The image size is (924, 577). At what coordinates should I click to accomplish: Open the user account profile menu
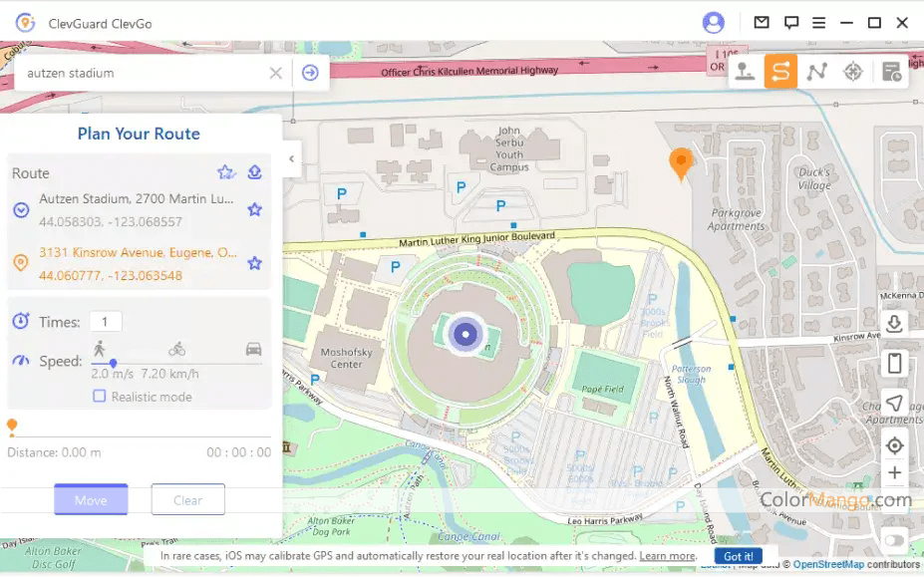[x=713, y=23]
